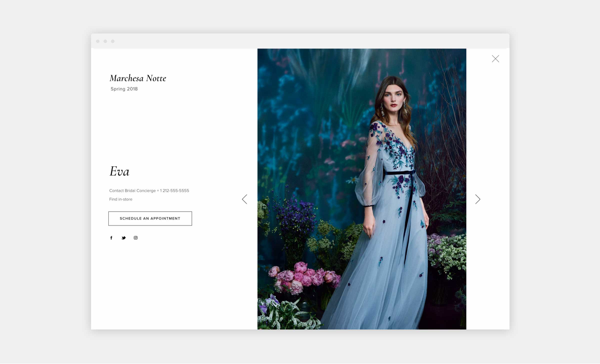Share via the Twitter bird icon
This screenshot has width=600, height=364.
(123, 238)
